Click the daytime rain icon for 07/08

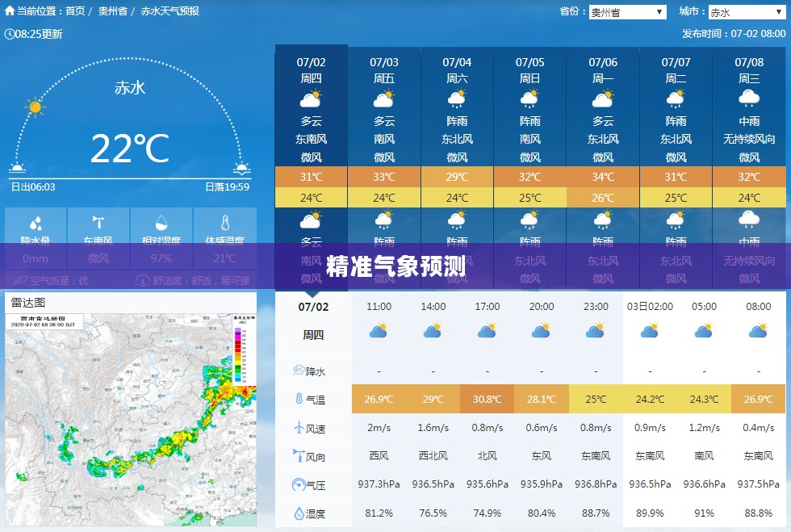[749, 98]
